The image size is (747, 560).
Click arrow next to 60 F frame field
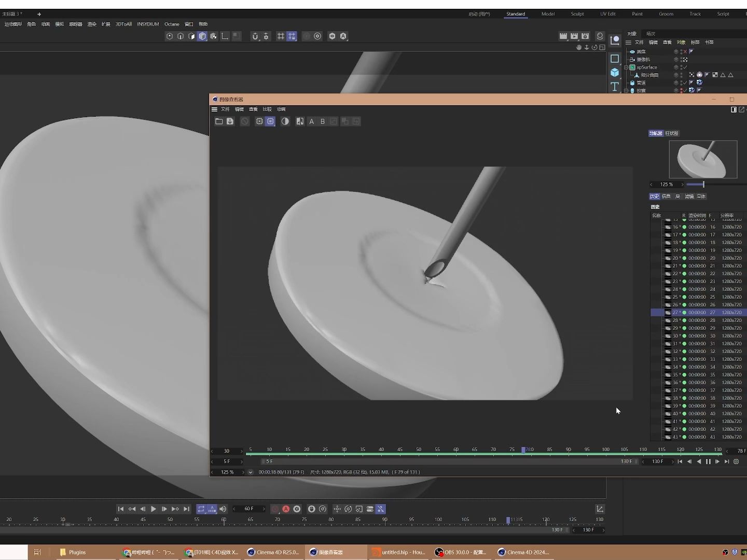point(264,509)
